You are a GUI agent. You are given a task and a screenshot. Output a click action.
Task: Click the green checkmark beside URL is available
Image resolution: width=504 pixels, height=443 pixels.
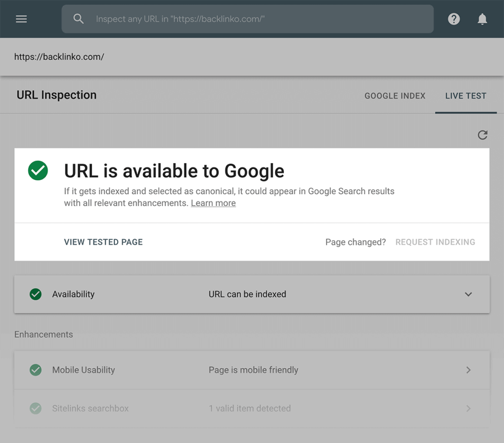click(x=38, y=171)
